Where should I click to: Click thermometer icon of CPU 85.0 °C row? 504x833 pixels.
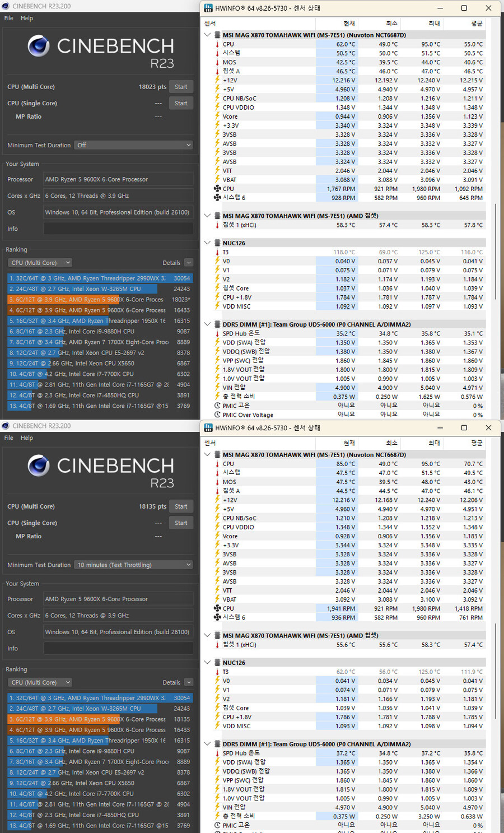tap(217, 464)
